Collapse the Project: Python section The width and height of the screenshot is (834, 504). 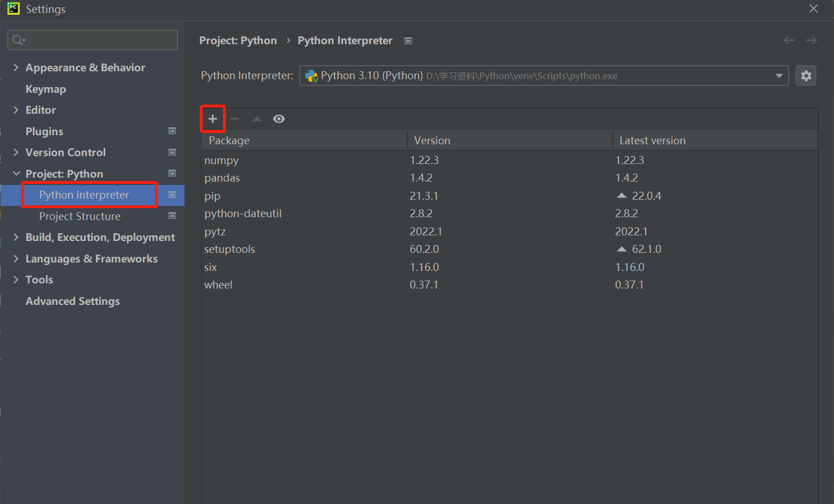tap(16, 174)
